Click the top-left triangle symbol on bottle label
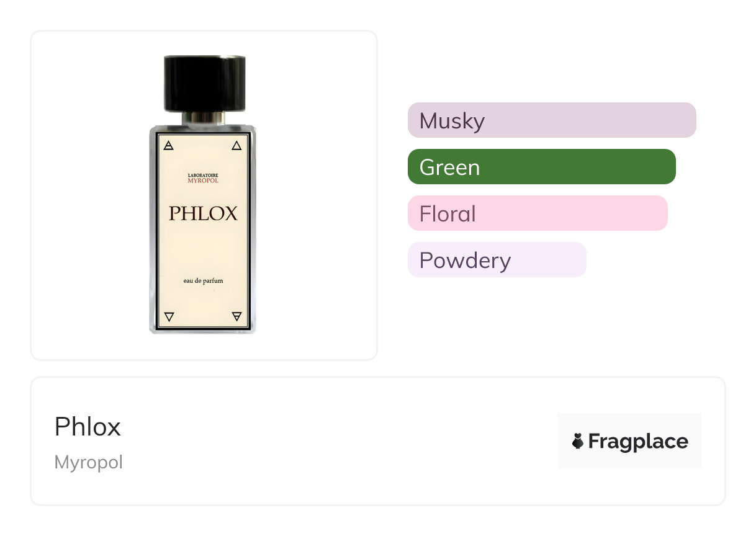This screenshot has height=536, width=756. 168,146
